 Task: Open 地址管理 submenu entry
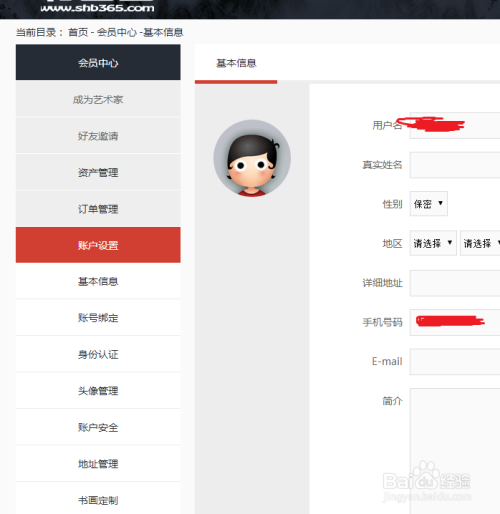point(98,464)
